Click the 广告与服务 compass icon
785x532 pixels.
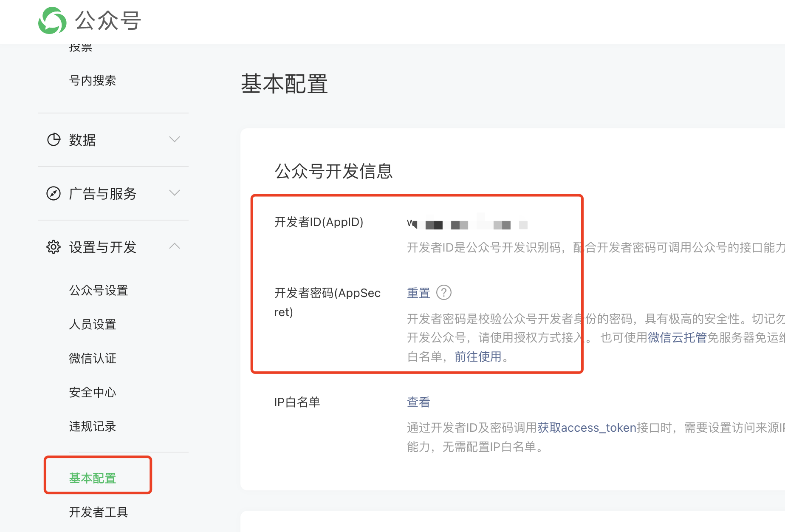pyautogui.click(x=54, y=193)
